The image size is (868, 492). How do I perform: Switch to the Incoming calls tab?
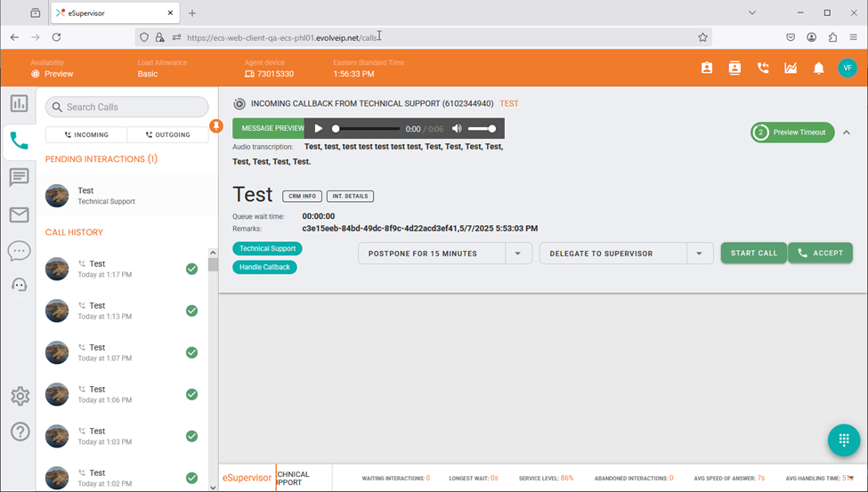coord(86,135)
